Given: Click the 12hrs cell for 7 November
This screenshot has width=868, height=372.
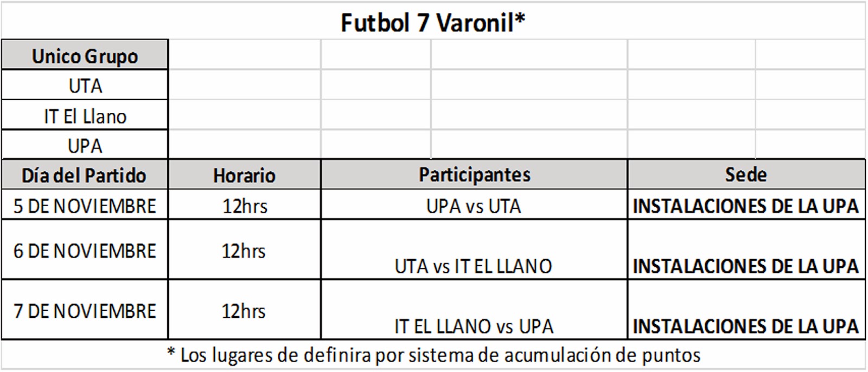Looking at the screenshot, I should coord(244,311).
